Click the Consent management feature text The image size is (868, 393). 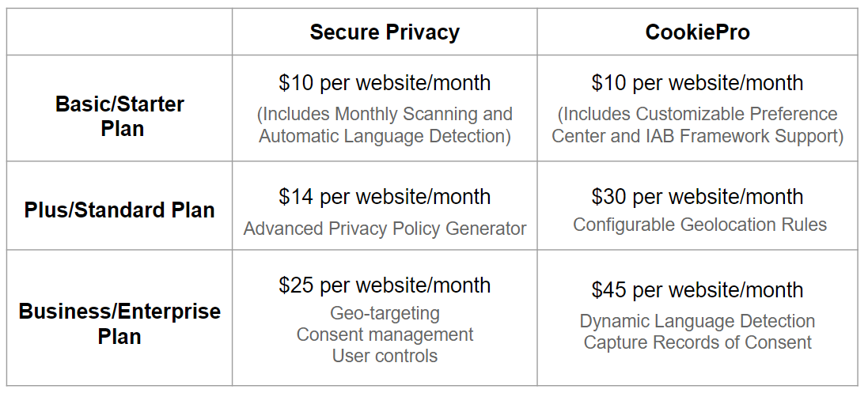(x=385, y=334)
